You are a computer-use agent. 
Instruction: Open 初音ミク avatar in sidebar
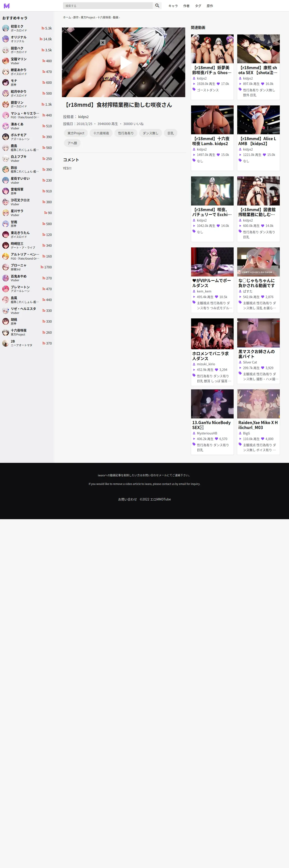6,28
